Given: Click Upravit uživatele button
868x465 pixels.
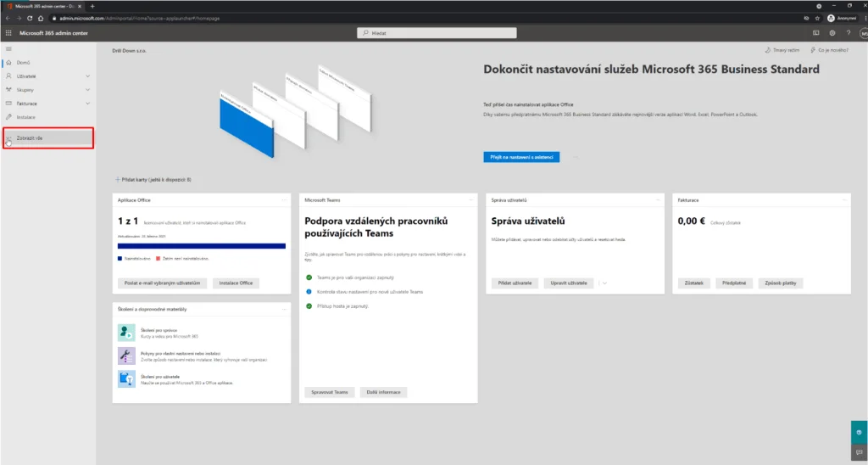Looking at the screenshot, I should click(x=569, y=283).
